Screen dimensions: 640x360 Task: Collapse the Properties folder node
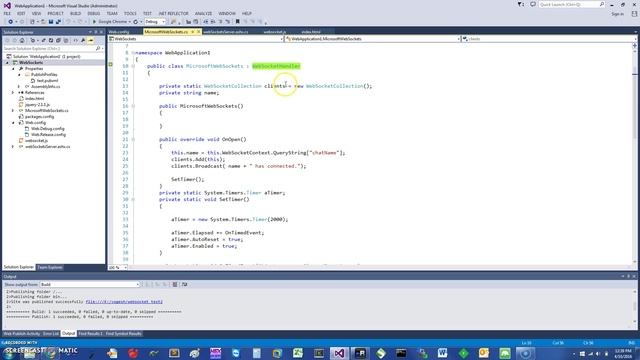coord(13,69)
